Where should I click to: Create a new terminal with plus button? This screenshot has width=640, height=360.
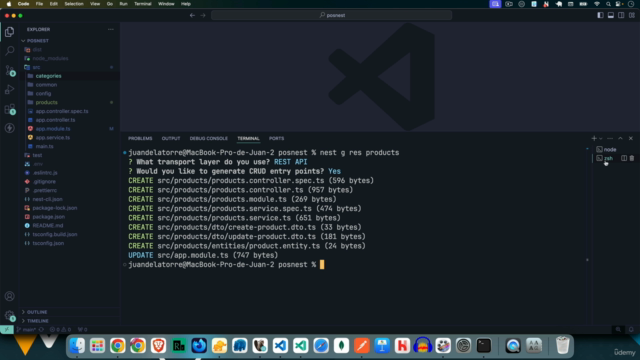594,138
